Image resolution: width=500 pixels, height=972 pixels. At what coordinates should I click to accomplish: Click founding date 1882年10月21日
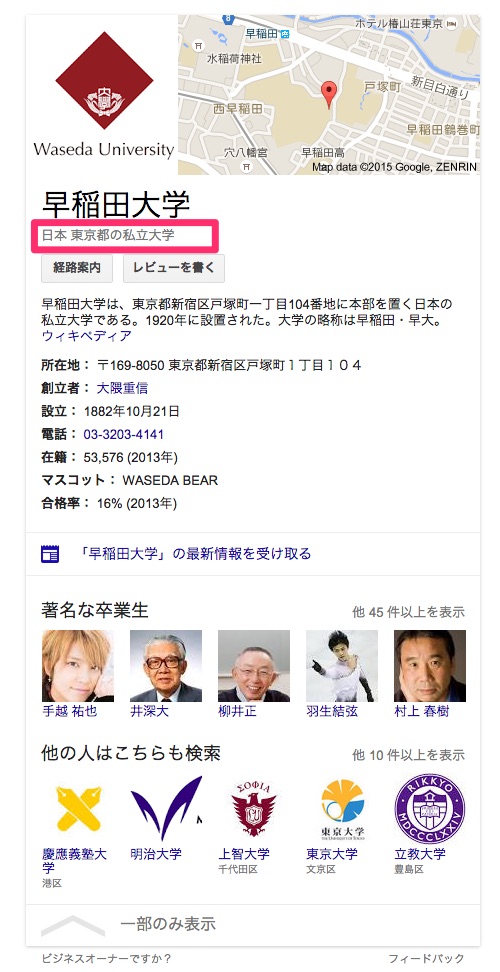[x=132, y=411]
